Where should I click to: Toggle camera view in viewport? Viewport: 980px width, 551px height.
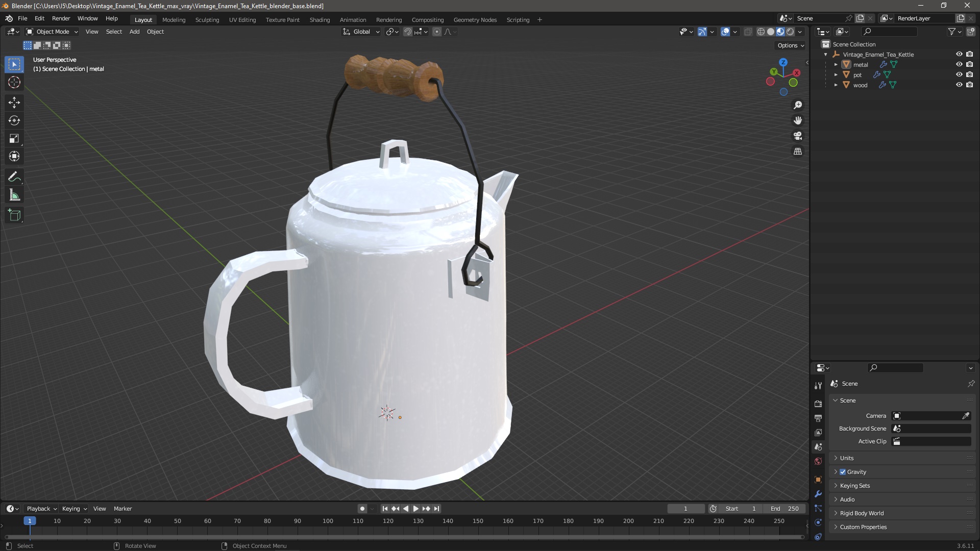797,136
